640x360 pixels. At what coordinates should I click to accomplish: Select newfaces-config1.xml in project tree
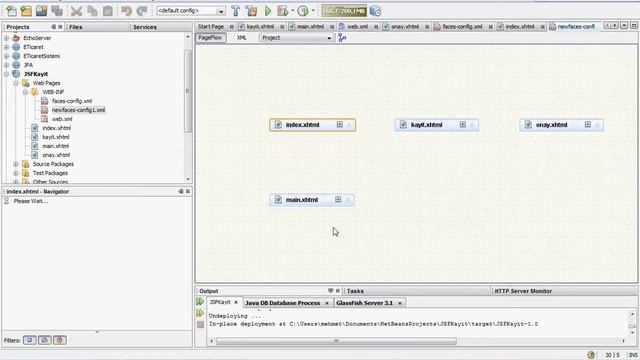click(78, 110)
